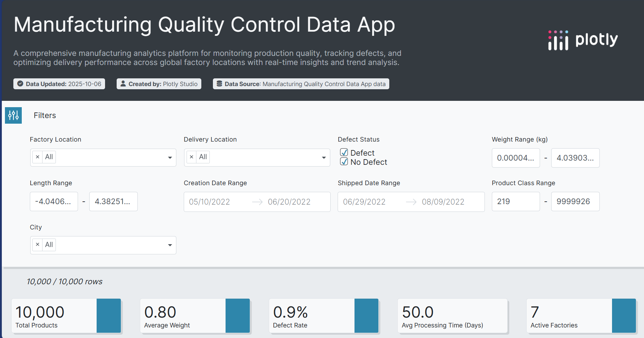644x338 pixels.
Task: Click the Plotly logo
Action: tap(583, 40)
